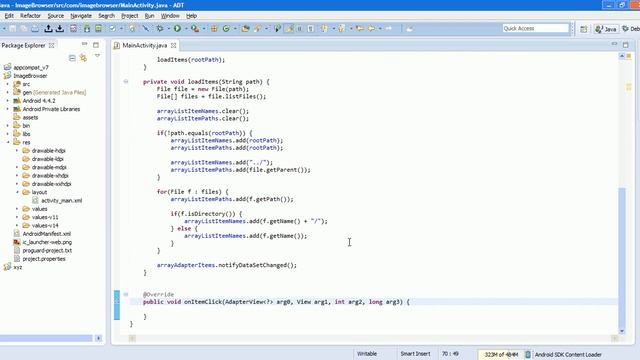Expand the Android 4.4.2 library node
This screenshot has height=360, width=640.
(x=7, y=100)
